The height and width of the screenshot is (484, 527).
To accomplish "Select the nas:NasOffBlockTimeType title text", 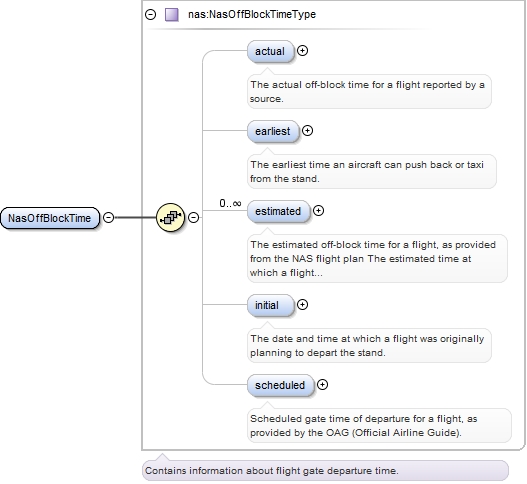I will point(252,14).
